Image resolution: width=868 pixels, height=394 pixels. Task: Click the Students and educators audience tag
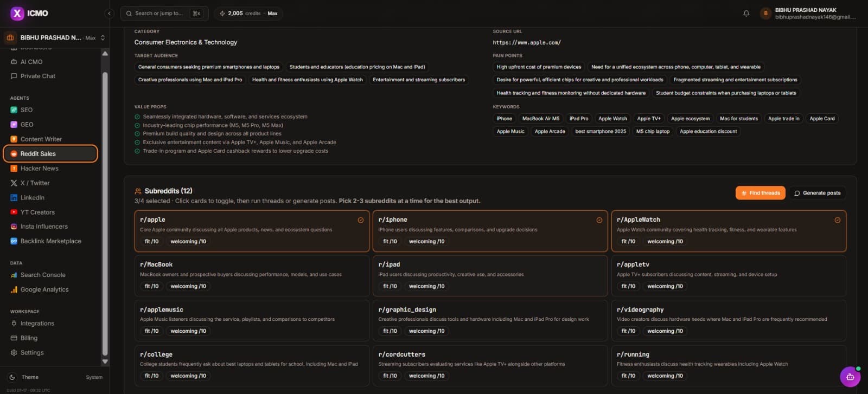pos(357,67)
